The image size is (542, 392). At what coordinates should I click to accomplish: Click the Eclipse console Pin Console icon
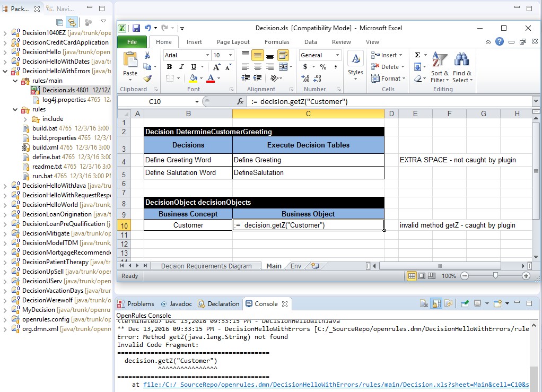point(465,303)
